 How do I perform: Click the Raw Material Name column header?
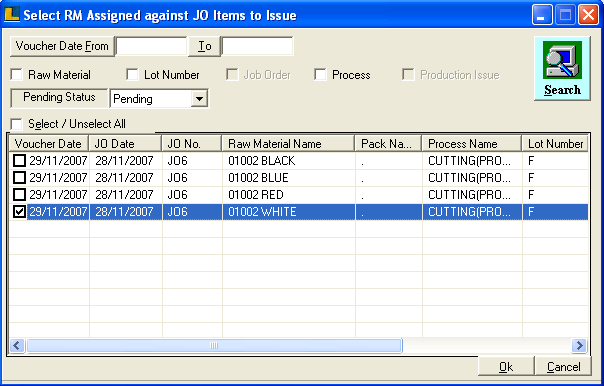click(x=289, y=144)
